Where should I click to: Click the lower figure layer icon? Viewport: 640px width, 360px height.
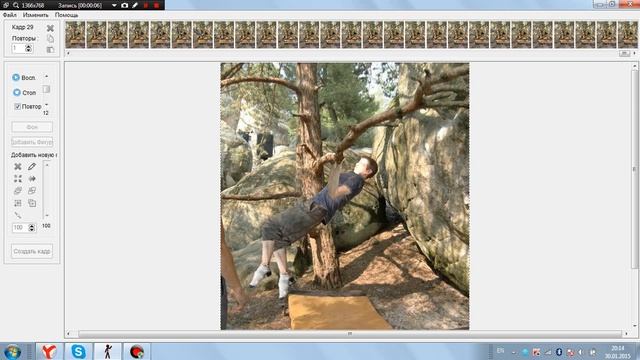32,191
